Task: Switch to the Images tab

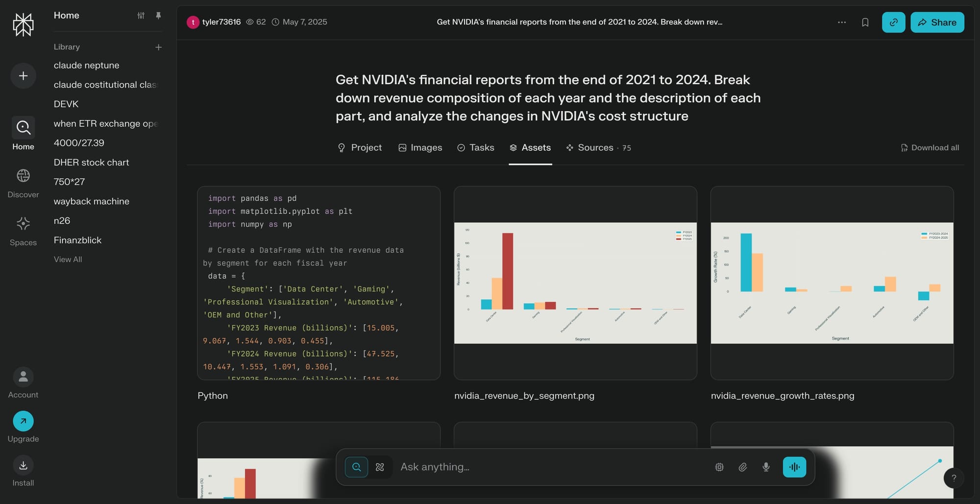Action: [420, 147]
